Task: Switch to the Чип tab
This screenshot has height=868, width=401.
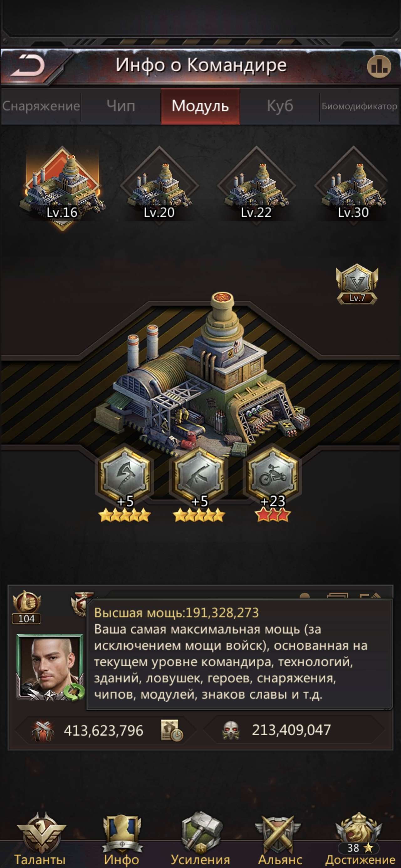Action: click(121, 106)
